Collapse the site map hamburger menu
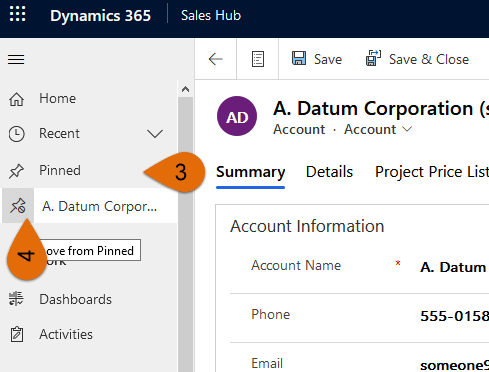 click(16, 60)
